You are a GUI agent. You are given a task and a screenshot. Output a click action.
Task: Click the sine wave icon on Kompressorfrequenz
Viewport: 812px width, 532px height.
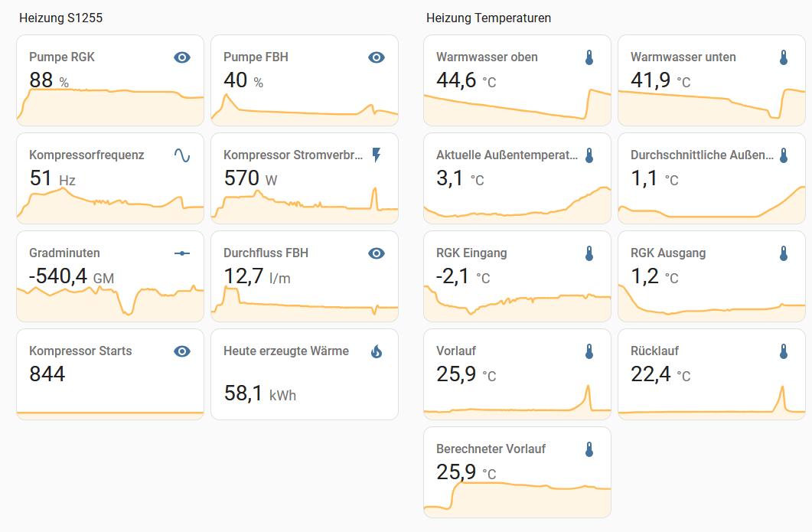tap(181, 155)
